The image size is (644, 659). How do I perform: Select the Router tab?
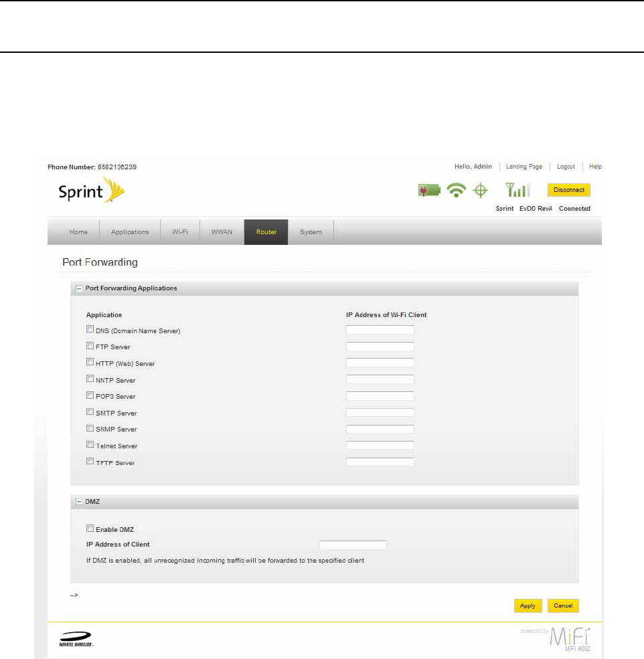click(x=266, y=232)
